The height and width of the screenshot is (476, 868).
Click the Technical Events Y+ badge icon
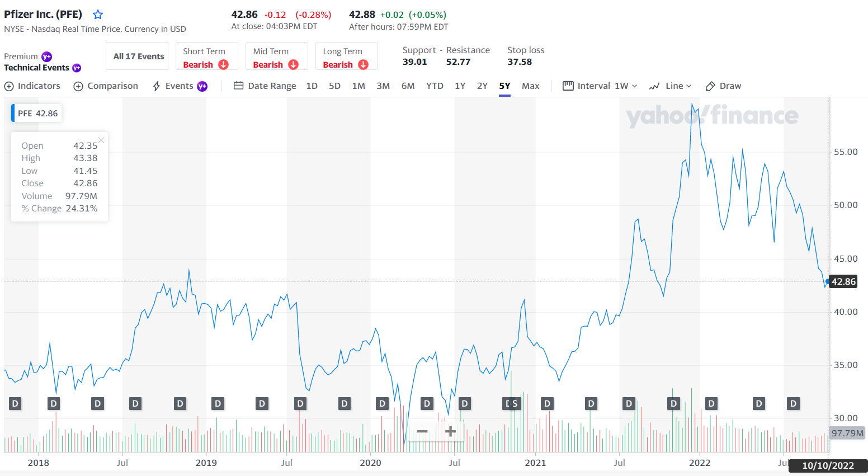77,68
